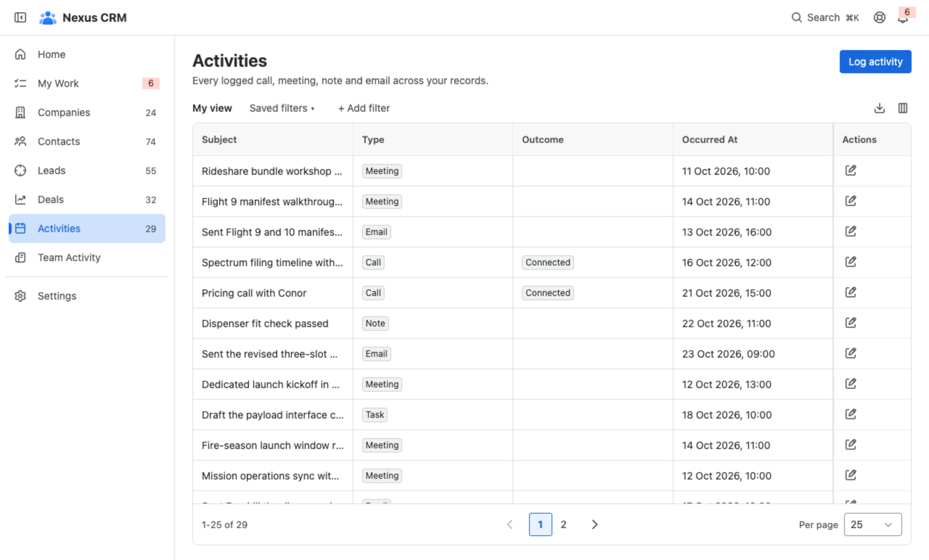Go to page 2 of activities

[x=563, y=524]
